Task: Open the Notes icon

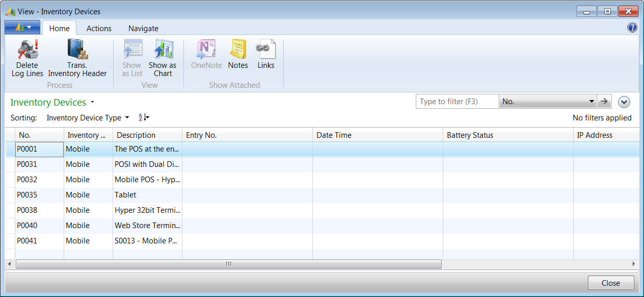Action: tap(238, 49)
